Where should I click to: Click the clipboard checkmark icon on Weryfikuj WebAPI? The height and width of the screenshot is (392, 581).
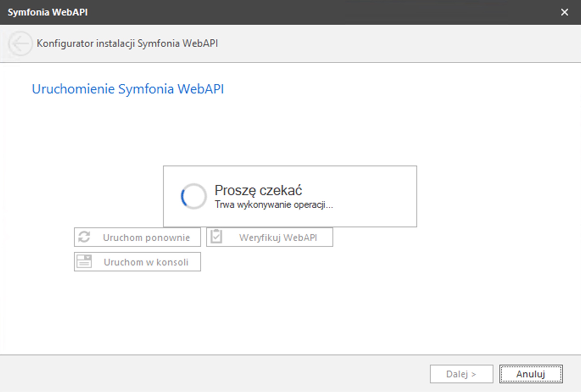pos(216,236)
